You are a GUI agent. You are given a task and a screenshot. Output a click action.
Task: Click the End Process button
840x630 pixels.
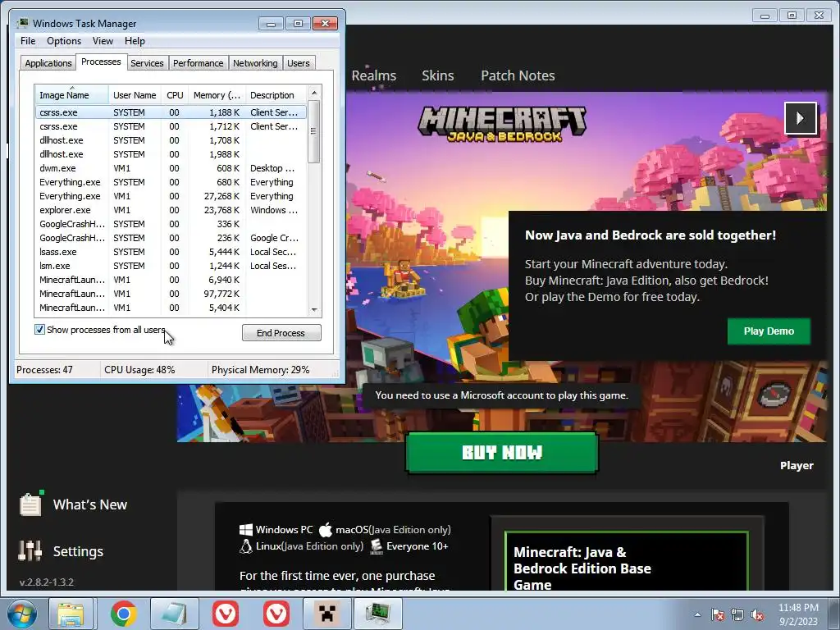(x=281, y=333)
